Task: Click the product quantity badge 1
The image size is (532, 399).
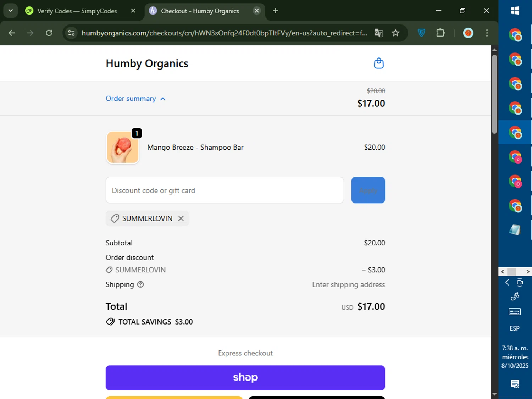Action: coord(137,133)
